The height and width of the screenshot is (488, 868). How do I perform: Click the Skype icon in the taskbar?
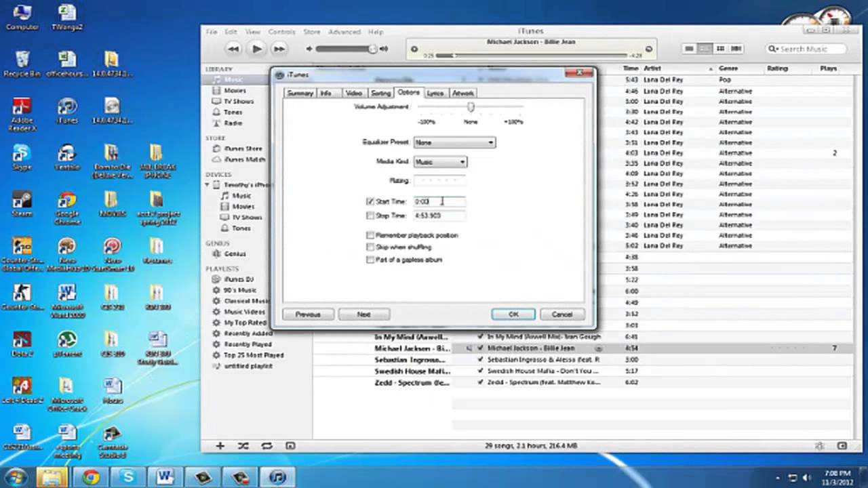127,477
